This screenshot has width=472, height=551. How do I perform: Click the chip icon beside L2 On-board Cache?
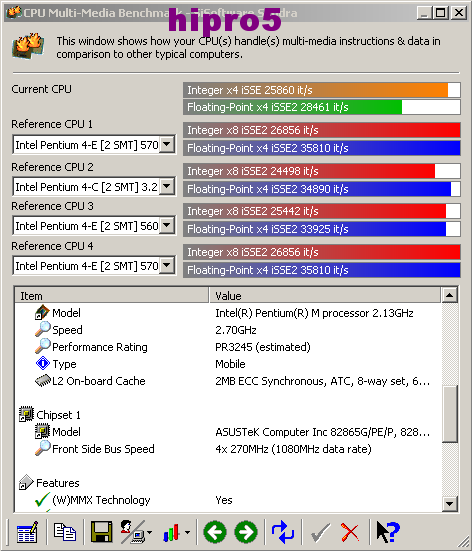(43, 381)
